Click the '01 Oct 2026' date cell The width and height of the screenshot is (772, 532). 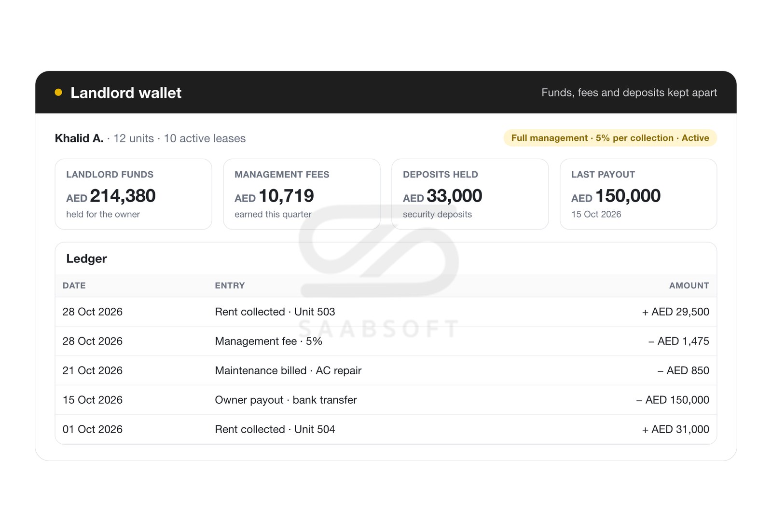click(x=93, y=429)
